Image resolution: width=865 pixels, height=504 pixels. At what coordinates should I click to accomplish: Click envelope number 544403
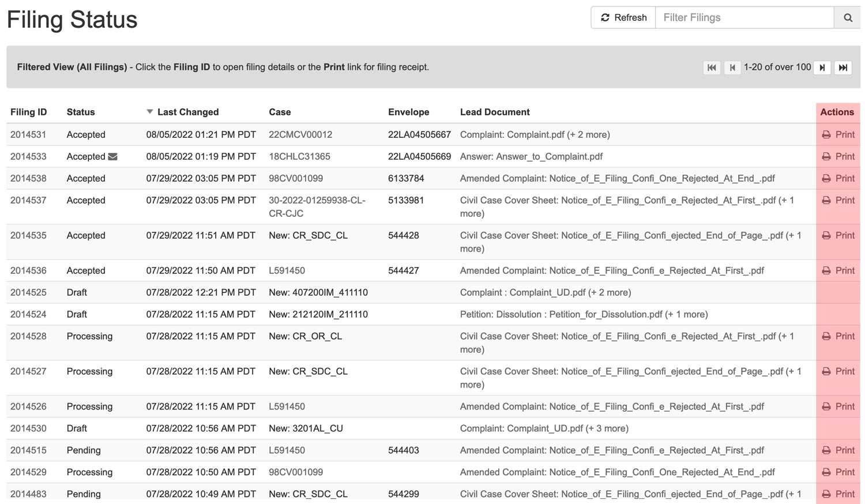[x=404, y=450]
